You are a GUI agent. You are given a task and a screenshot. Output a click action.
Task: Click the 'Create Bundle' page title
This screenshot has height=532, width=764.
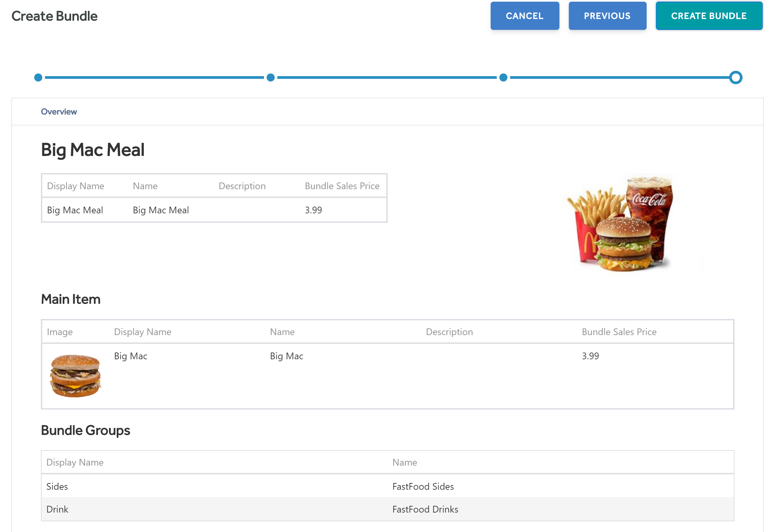click(x=54, y=16)
